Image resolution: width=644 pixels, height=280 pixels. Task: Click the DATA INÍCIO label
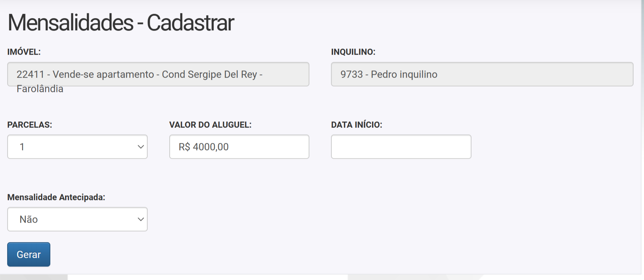coord(356,125)
